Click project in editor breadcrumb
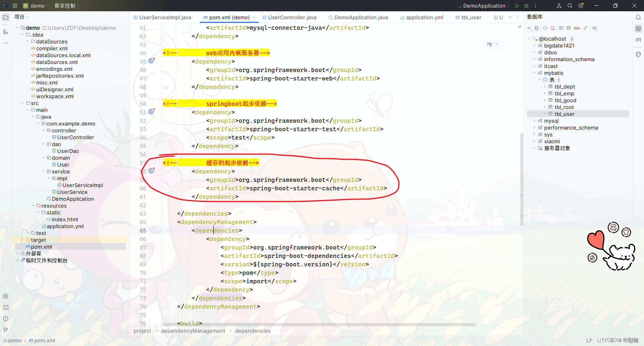 pos(142,331)
